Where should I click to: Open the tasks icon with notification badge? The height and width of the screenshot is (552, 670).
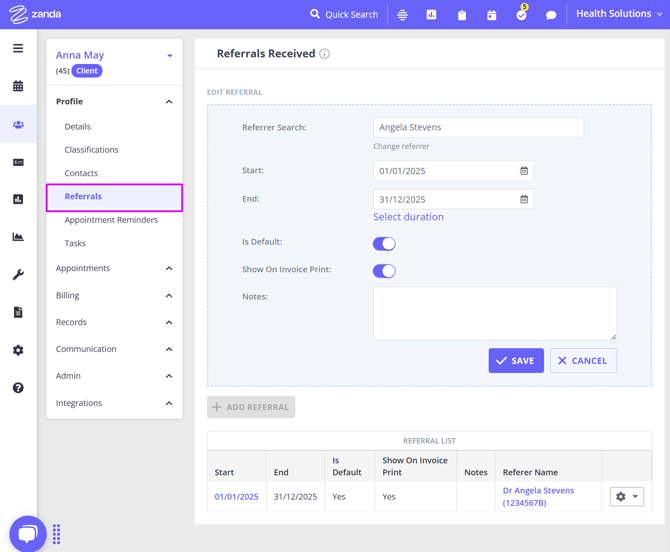521,15
